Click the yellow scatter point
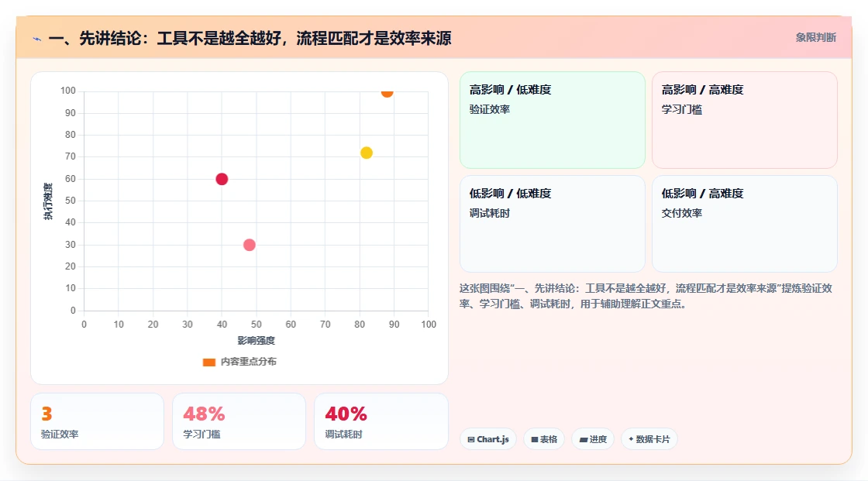Image resolution: width=868 pixels, height=481 pixels. pyautogui.click(x=367, y=153)
